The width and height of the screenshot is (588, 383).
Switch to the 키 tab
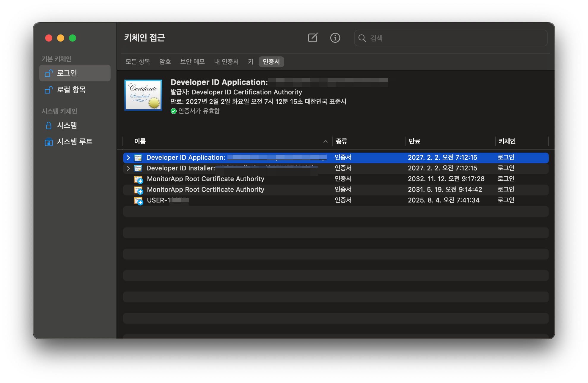[251, 62]
